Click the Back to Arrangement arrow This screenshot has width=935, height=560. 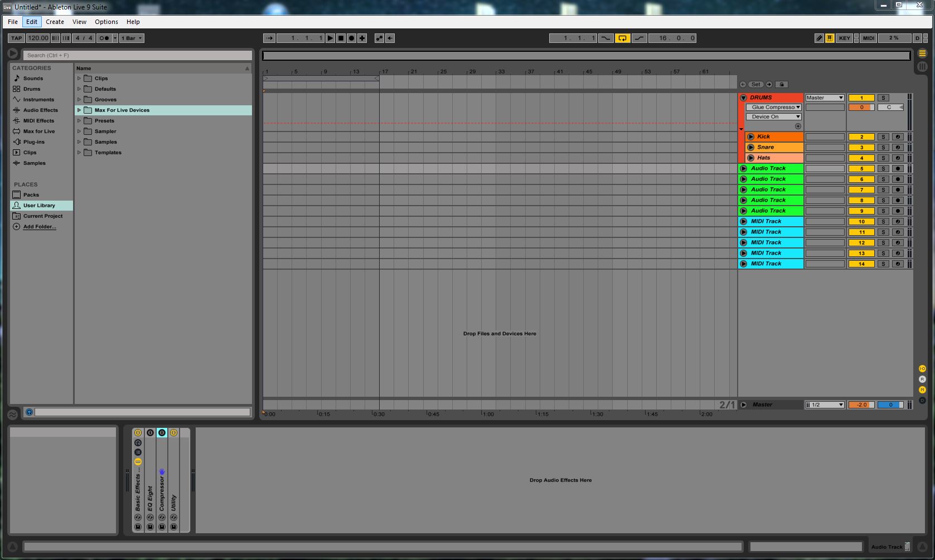(x=390, y=38)
